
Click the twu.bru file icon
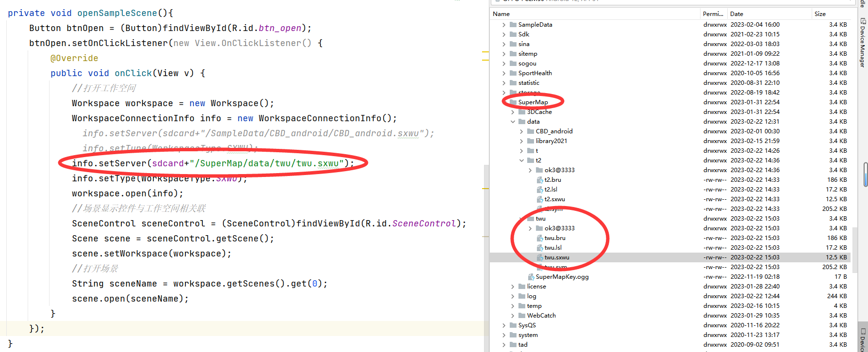[x=540, y=238]
